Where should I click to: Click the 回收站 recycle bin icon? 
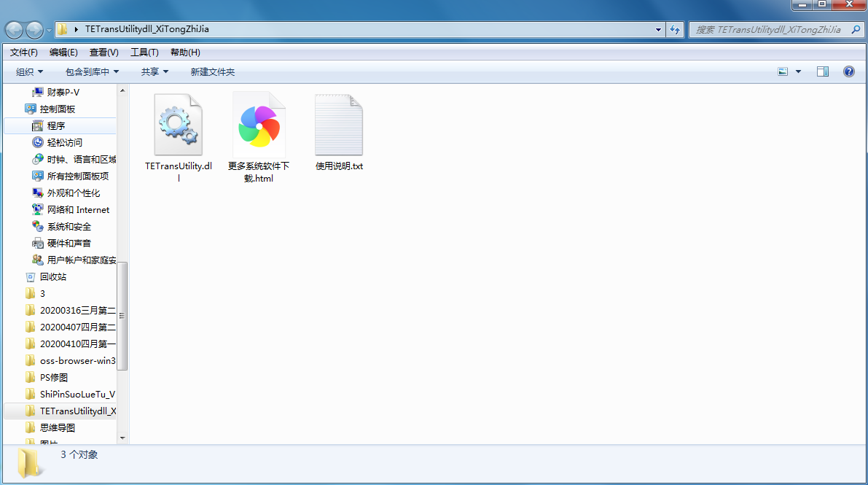pyautogui.click(x=31, y=276)
